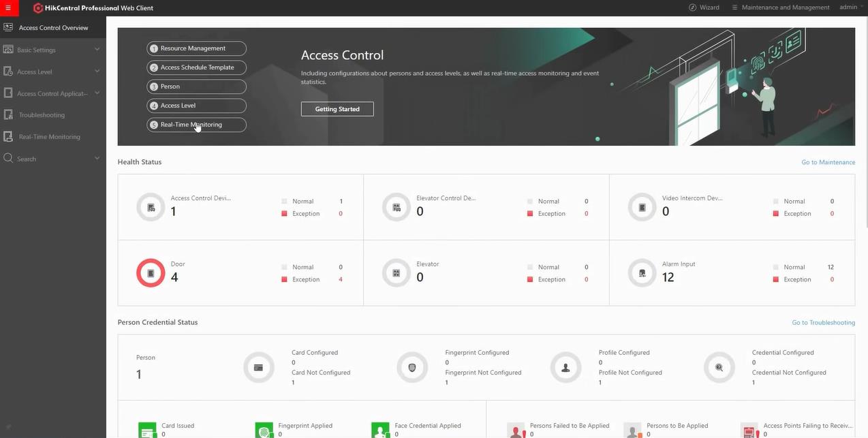868x438 pixels.
Task: Click step 2 Access Schedule Template button
Action: point(196,67)
